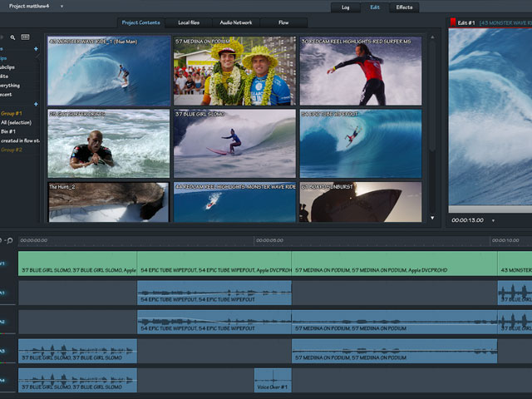Viewport: 532px width, 399px height.
Task: Select the 37 BLUE GIRL SLOMO audio clip on A4
Action: [x=77, y=381]
